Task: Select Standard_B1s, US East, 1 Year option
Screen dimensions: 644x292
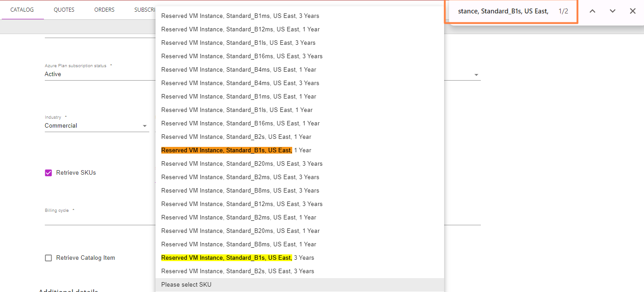Action: click(300, 150)
